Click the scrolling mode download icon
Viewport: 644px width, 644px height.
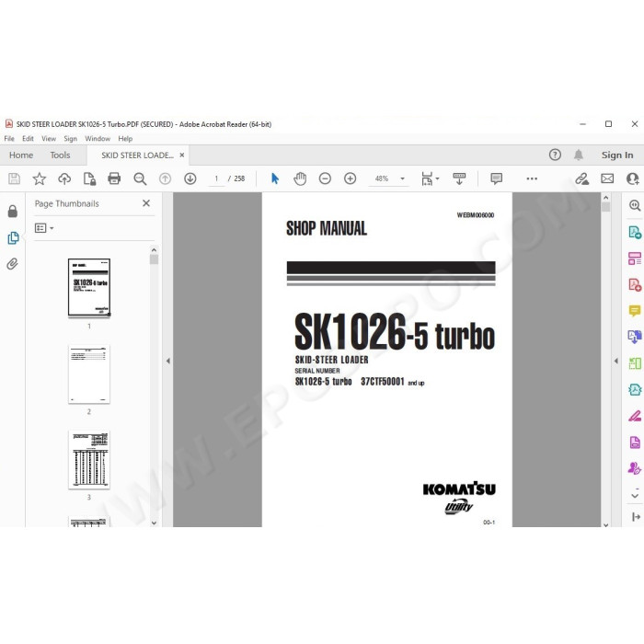(x=459, y=178)
